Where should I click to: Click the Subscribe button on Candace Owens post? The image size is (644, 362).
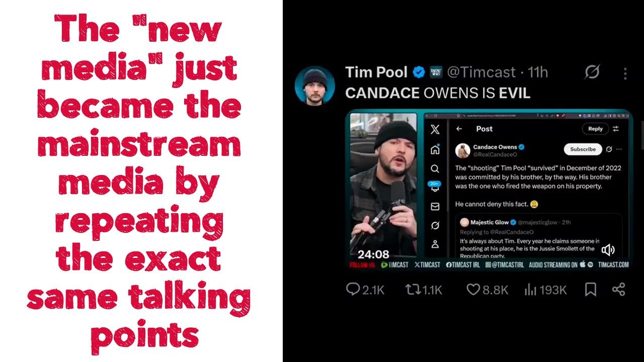(583, 149)
